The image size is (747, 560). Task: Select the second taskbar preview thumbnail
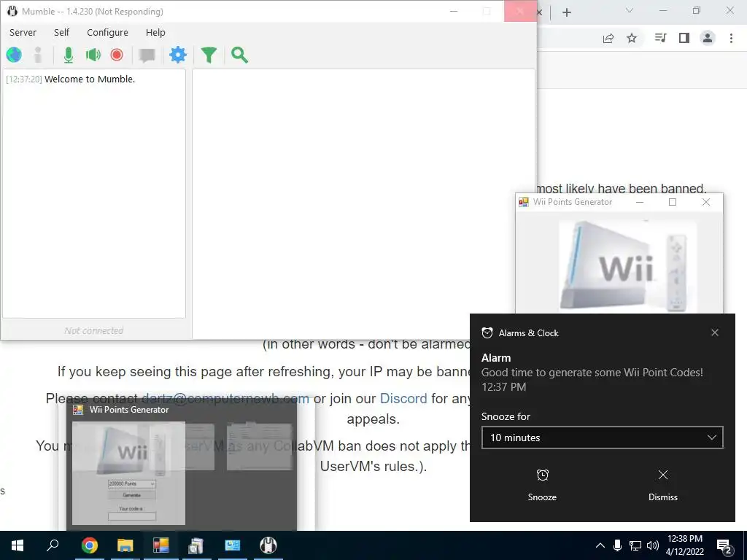coord(199,446)
